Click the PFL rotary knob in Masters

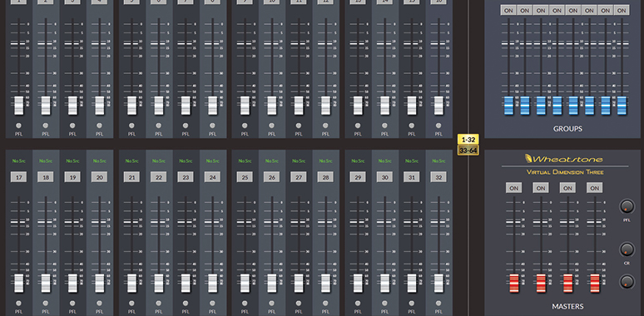[x=627, y=206]
